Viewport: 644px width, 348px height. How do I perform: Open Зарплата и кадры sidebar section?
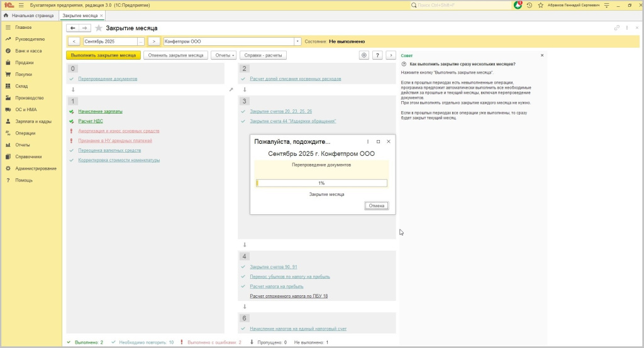pyautogui.click(x=33, y=121)
